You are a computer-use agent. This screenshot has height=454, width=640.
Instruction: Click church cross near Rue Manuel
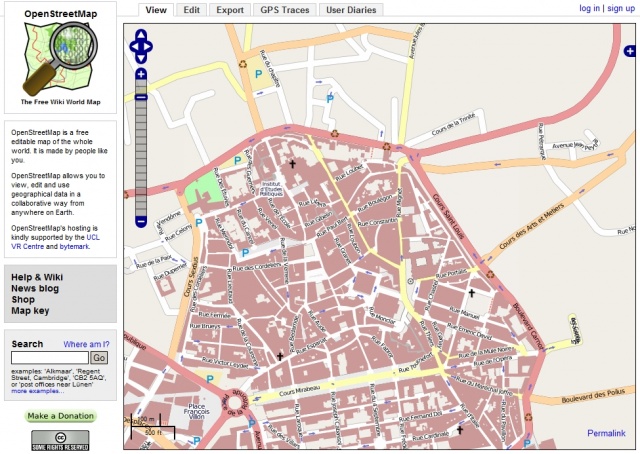click(x=472, y=293)
